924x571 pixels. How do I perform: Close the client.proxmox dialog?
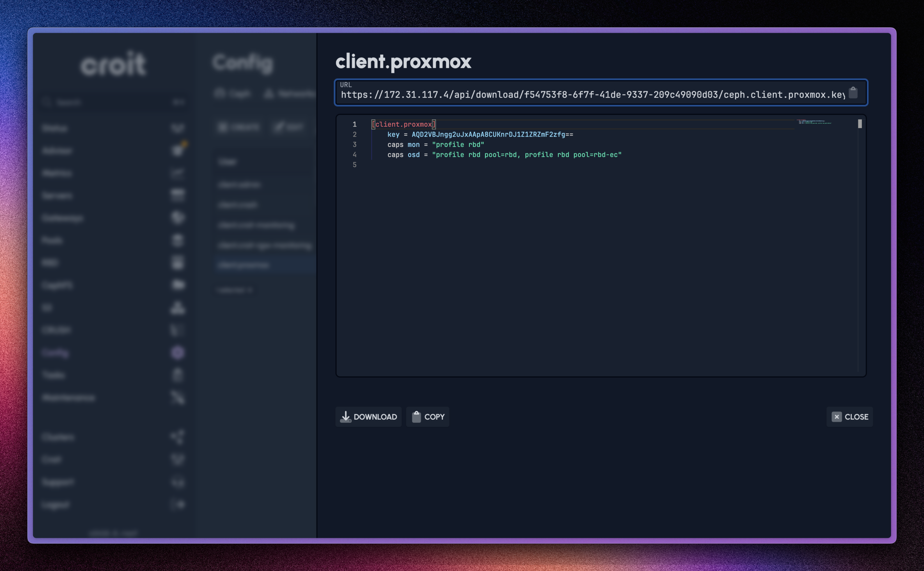pyautogui.click(x=849, y=417)
